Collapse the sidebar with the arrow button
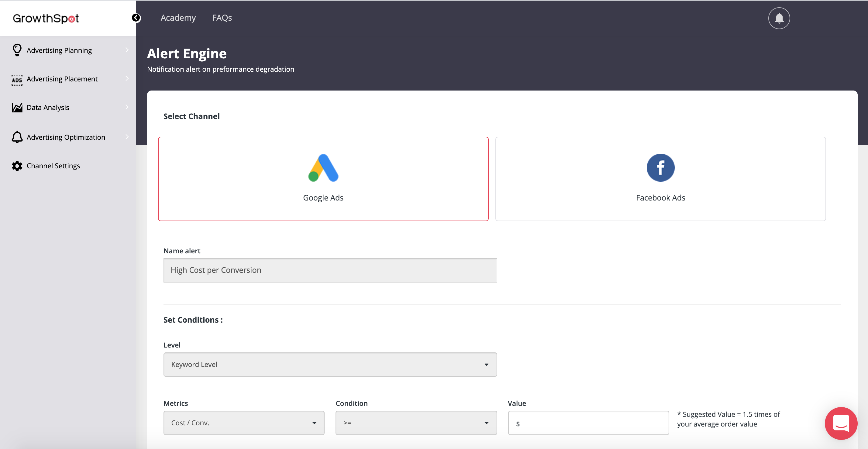The height and width of the screenshot is (449, 868). tap(136, 18)
